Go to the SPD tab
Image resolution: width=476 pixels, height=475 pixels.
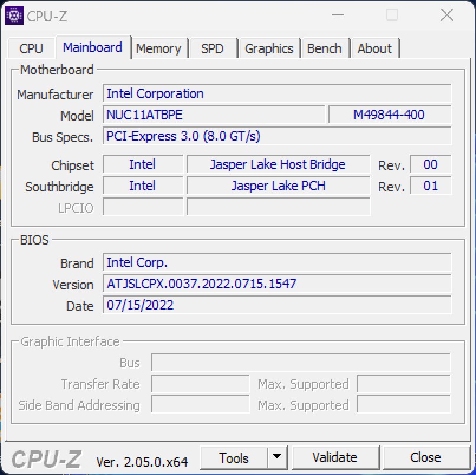tap(213, 48)
